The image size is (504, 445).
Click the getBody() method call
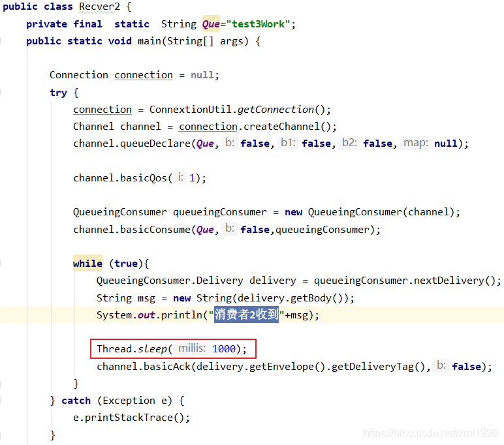(316, 298)
